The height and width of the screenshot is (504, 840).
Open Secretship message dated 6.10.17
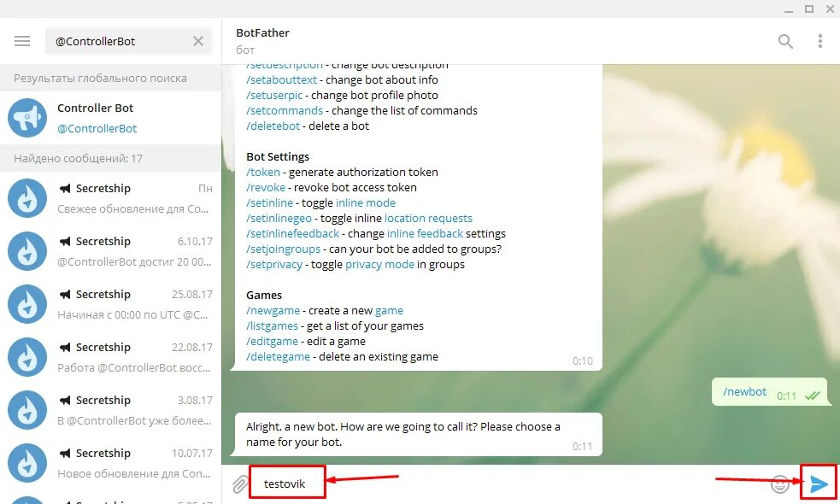110,251
